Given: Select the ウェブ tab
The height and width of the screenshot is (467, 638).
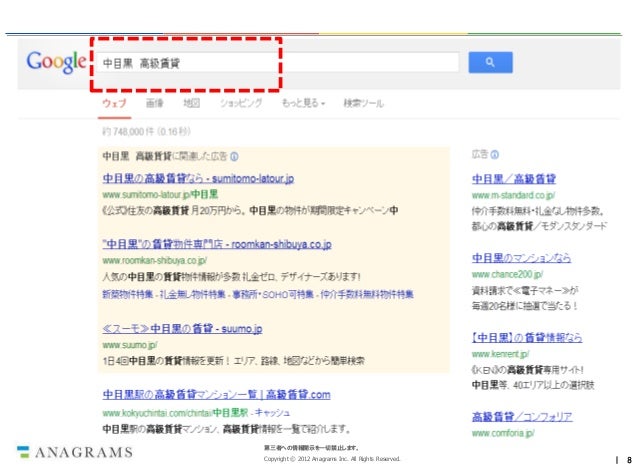Looking at the screenshot, I should click(114, 103).
